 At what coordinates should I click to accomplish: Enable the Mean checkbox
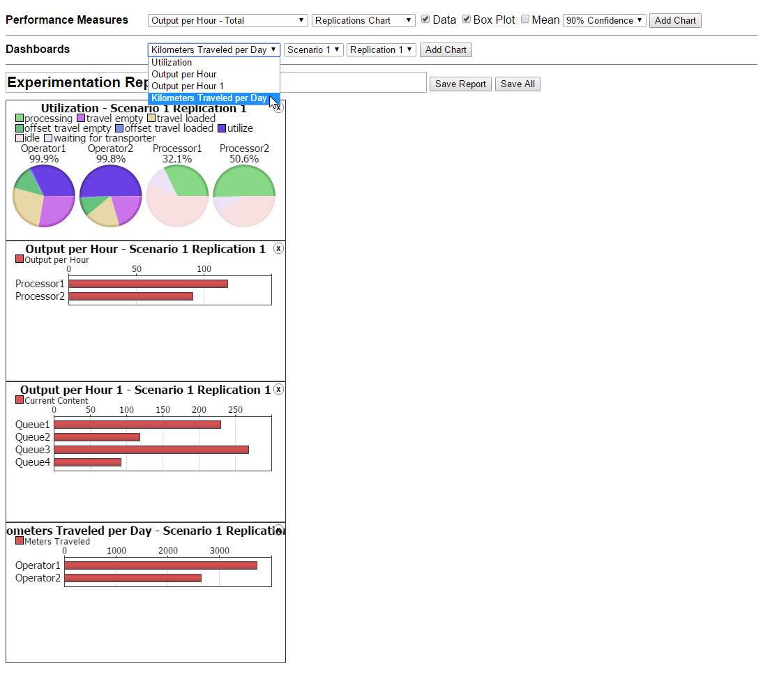tap(525, 20)
